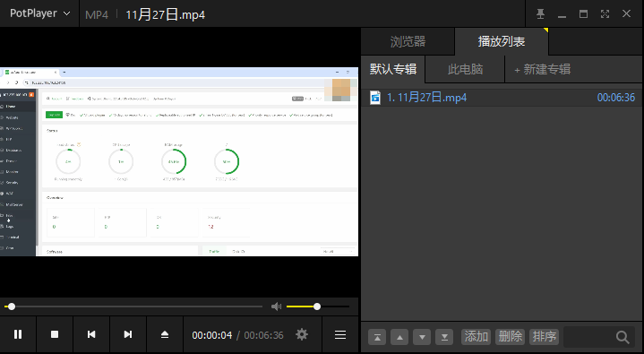Select the 此电脑 album tab
The height and width of the screenshot is (354, 644).
(x=465, y=69)
